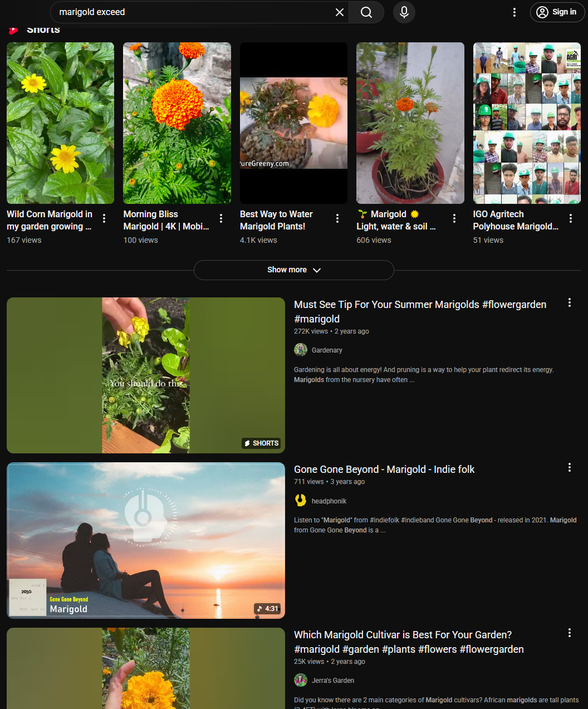588x709 pixels.
Task: Open 'IGO Agritech Polyhouse Marigold' title
Action: point(516,220)
